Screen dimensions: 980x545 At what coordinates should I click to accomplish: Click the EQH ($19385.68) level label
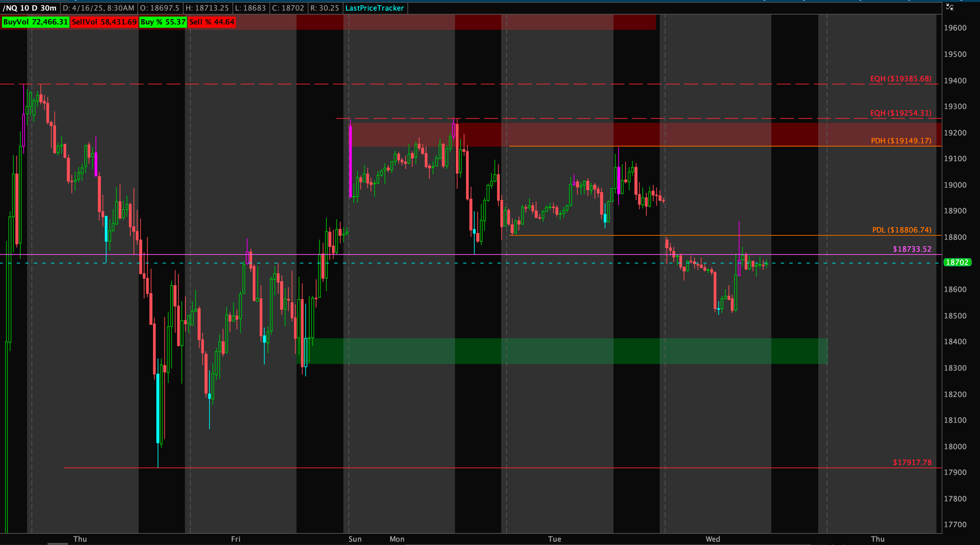point(900,79)
